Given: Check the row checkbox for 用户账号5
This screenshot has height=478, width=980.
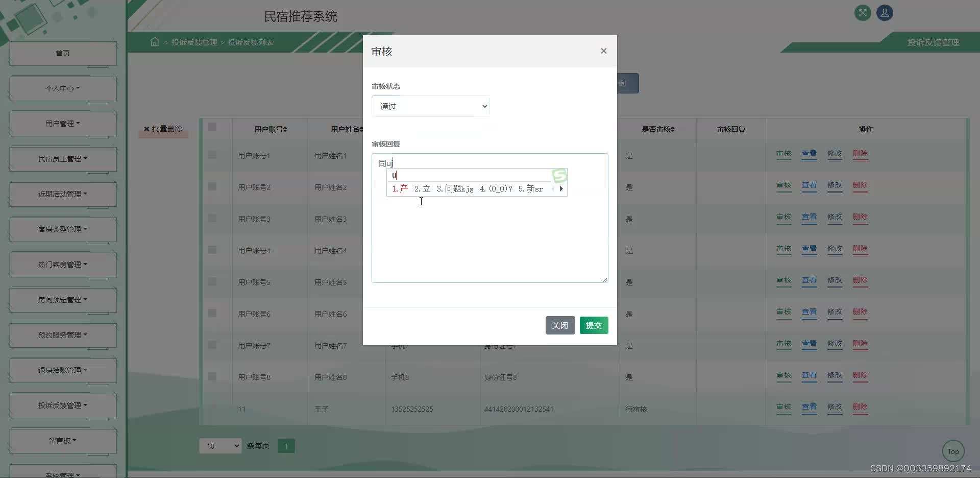Looking at the screenshot, I should coord(212,281).
